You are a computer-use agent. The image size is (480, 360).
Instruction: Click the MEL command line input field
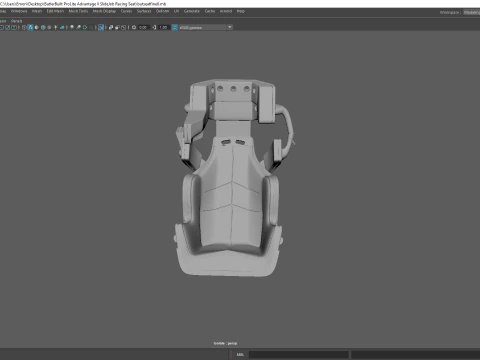point(299,354)
